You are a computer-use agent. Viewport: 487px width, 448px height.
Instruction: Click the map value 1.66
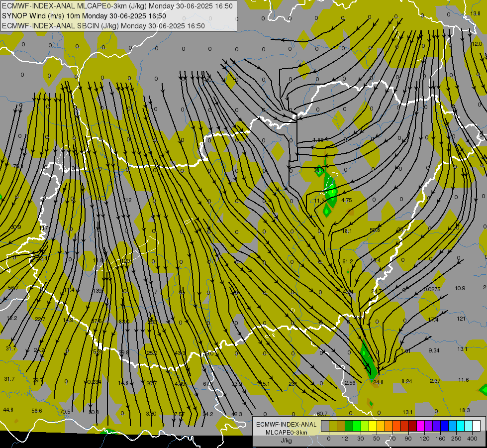click(318, 140)
